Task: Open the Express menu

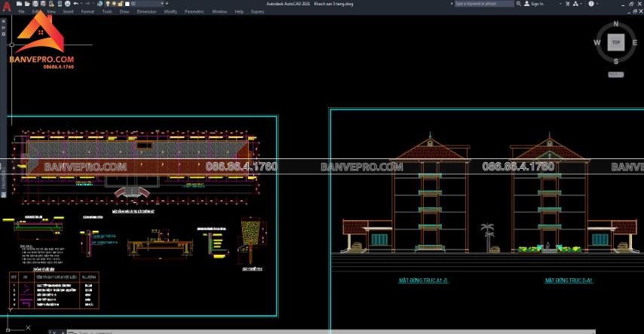Action: click(257, 11)
